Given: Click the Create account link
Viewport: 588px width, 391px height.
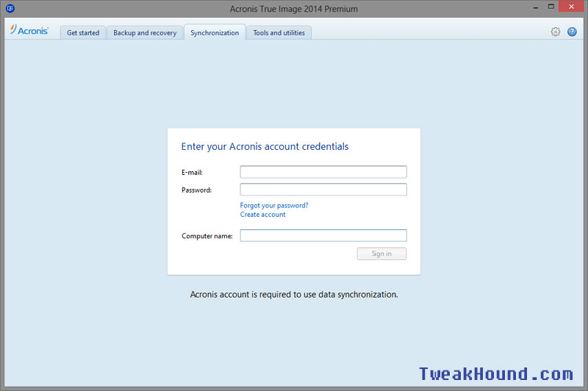Looking at the screenshot, I should click(262, 215).
